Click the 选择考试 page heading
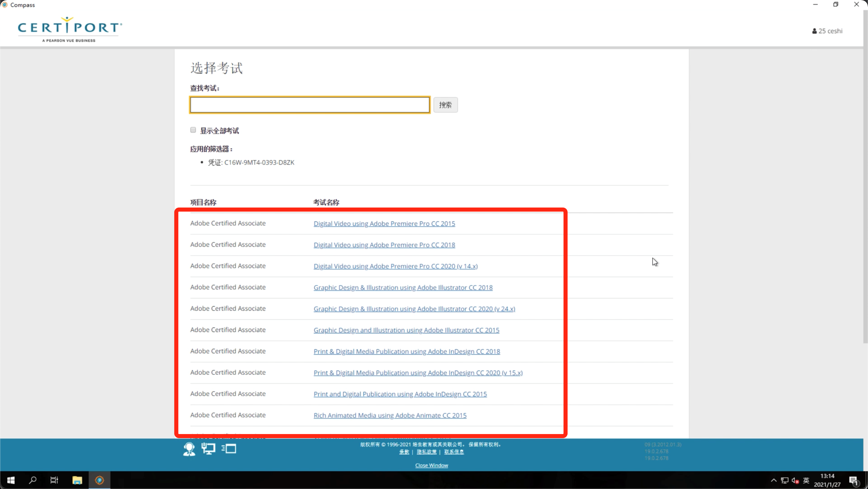The width and height of the screenshot is (868, 489). pos(216,68)
